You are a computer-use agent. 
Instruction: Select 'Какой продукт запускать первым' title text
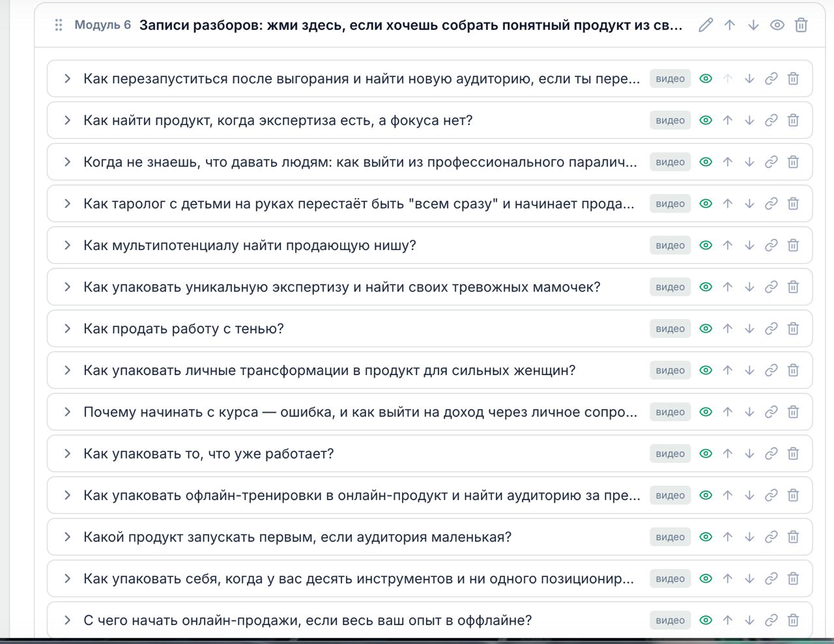297,537
